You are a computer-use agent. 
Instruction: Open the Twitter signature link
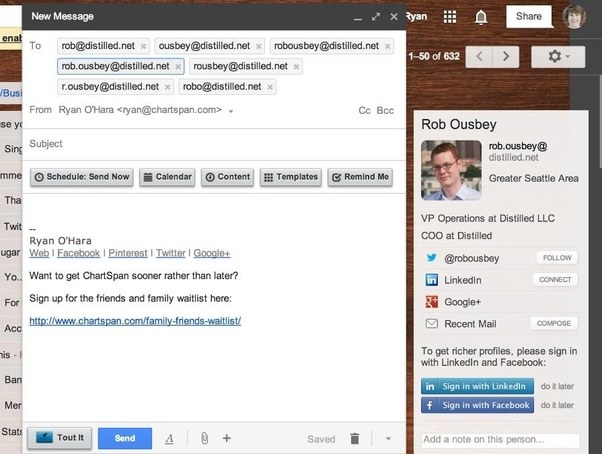[x=170, y=253]
